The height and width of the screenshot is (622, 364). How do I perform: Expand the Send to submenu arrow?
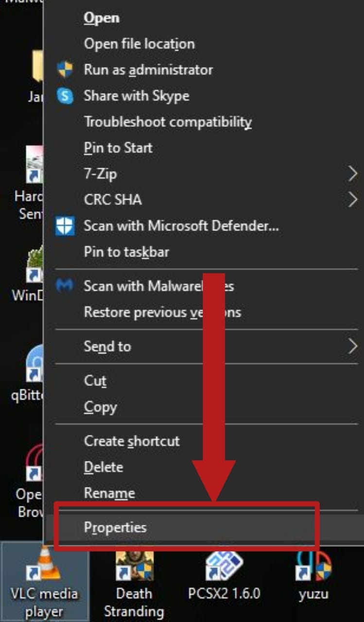pos(352,346)
